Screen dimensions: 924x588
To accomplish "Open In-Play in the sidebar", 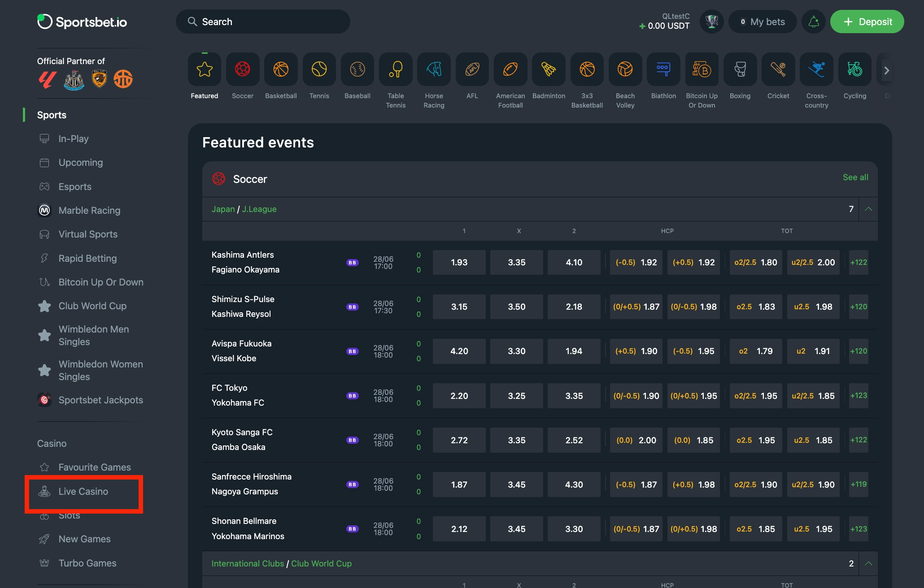I will click(x=74, y=139).
